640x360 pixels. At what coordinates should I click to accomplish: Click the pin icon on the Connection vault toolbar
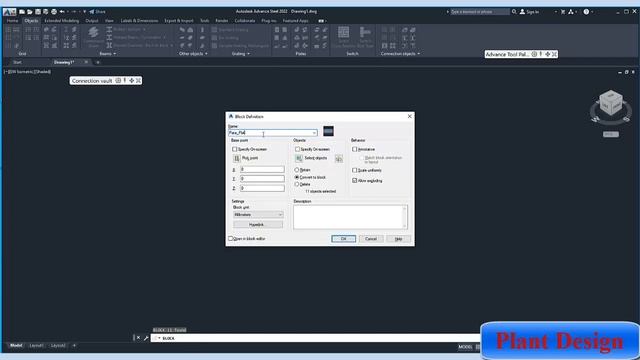(x=125, y=81)
